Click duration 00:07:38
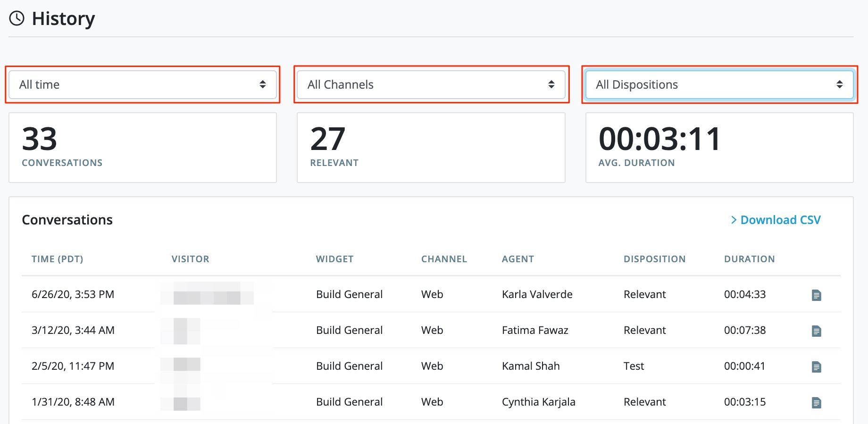Image resolution: width=868 pixels, height=424 pixels. (x=745, y=330)
